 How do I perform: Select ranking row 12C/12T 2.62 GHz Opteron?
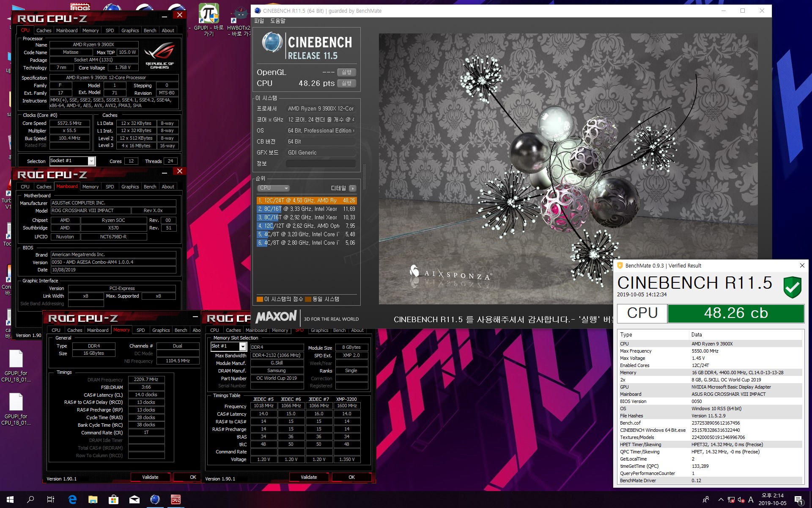[x=307, y=226]
